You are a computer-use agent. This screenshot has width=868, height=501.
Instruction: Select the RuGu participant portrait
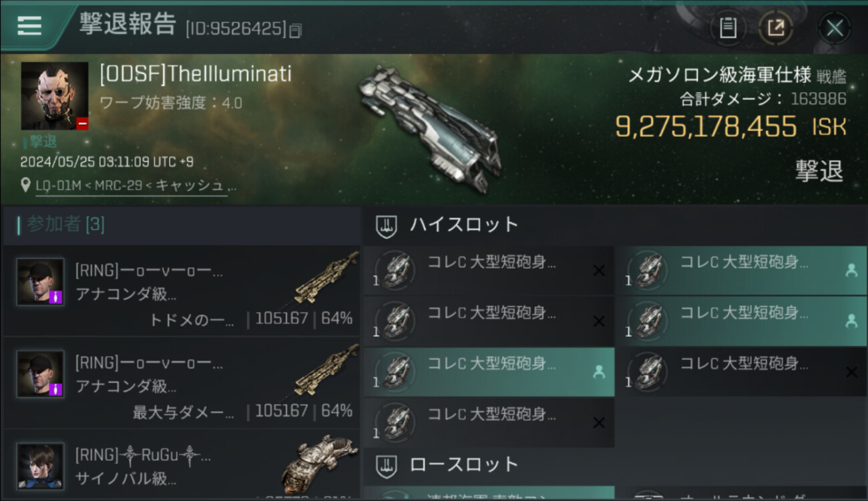pos(41,466)
